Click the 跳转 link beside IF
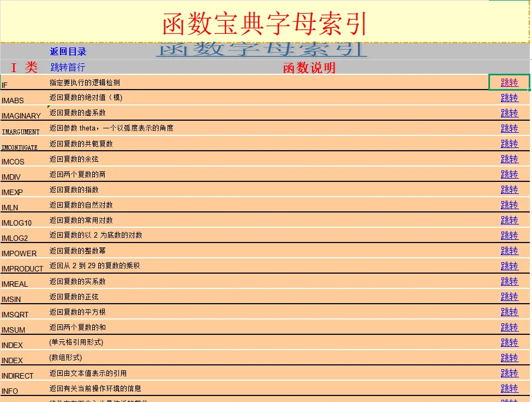This screenshot has width=532, height=402. 509,82
